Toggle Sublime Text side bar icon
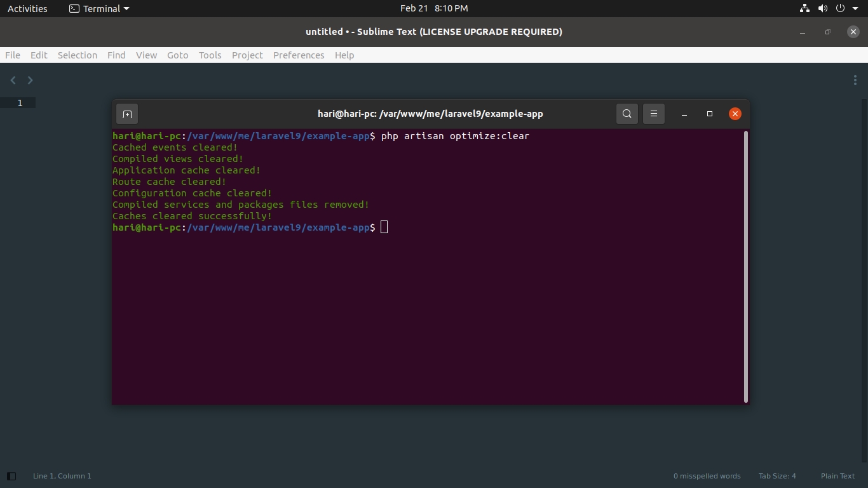868x488 pixels. coord(11,476)
